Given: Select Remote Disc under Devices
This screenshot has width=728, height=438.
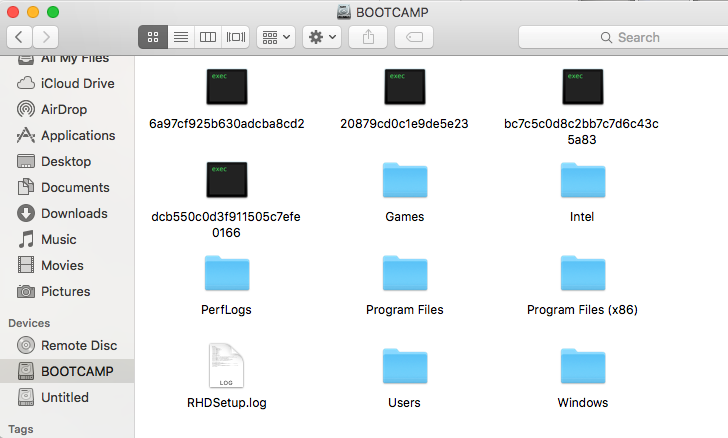Looking at the screenshot, I should [67, 345].
